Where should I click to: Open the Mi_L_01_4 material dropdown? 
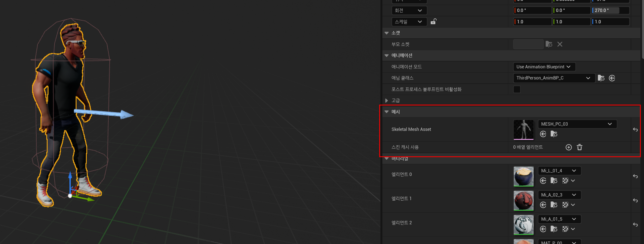click(559, 171)
